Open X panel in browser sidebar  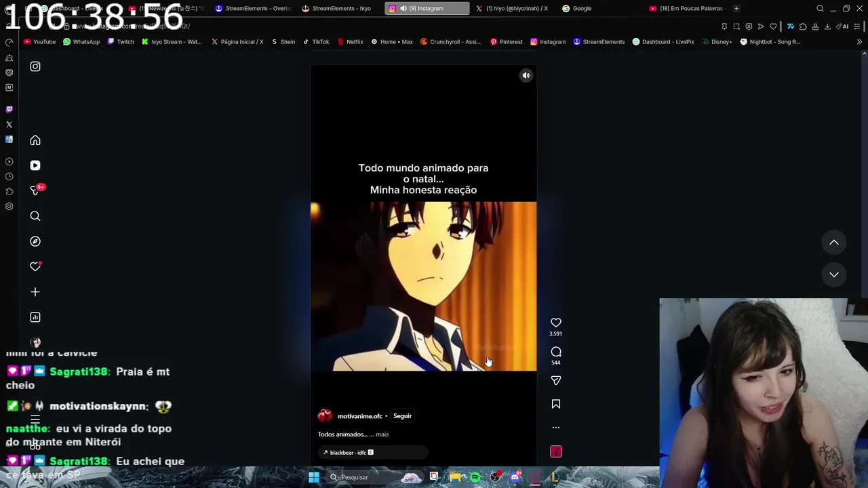click(x=9, y=124)
